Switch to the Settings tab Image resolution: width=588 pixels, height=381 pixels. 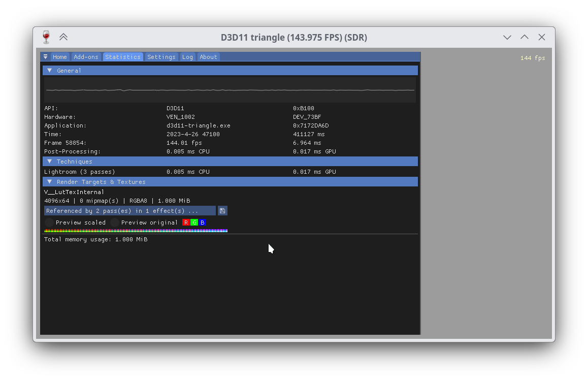pos(161,56)
